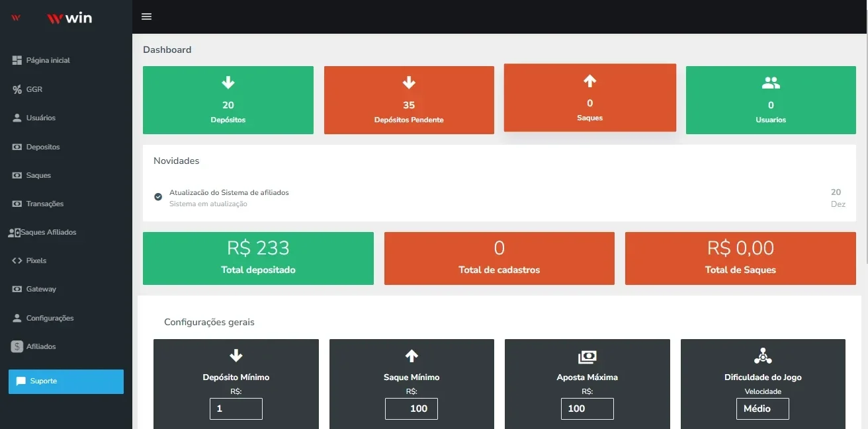Image resolution: width=868 pixels, height=429 pixels.
Task: Click the Novidades heading
Action: click(177, 161)
